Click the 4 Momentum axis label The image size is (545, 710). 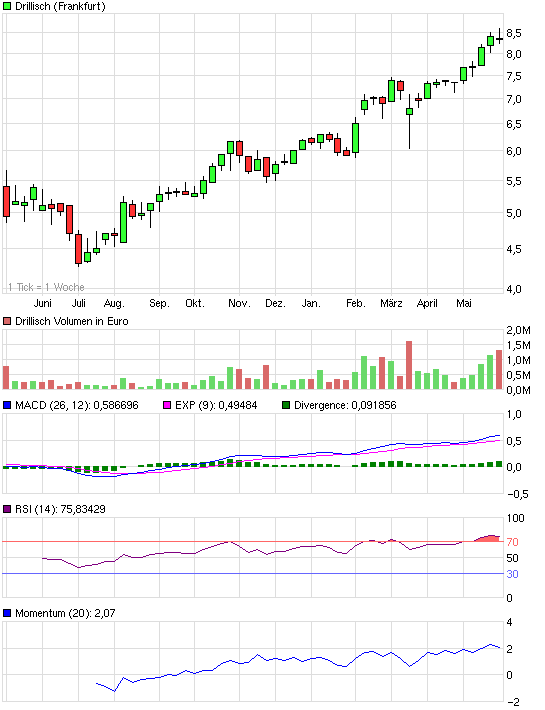pyautogui.click(x=510, y=622)
